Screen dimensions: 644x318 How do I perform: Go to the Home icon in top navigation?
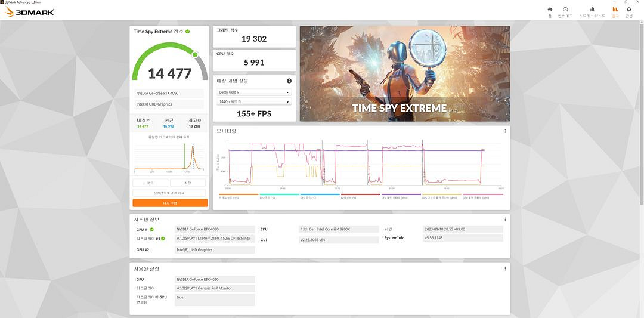550,11
